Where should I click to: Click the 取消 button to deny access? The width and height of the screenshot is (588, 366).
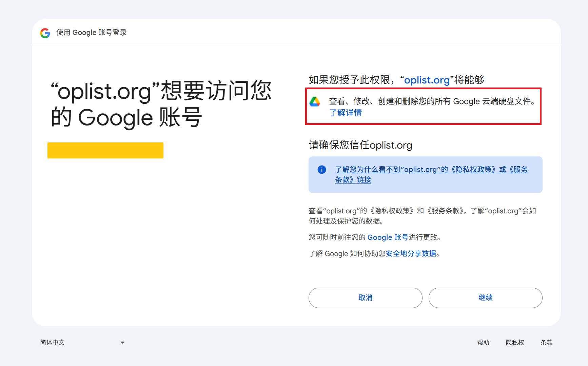pos(365,297)
